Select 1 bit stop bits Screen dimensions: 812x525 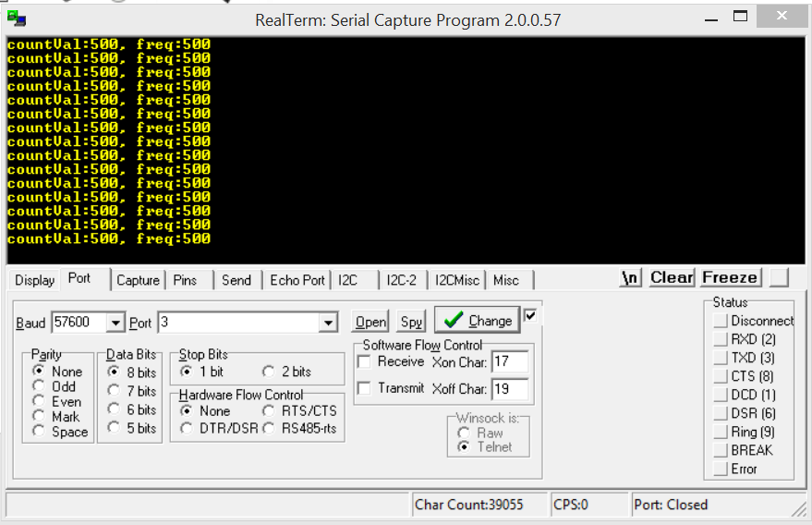pos(201,372)
